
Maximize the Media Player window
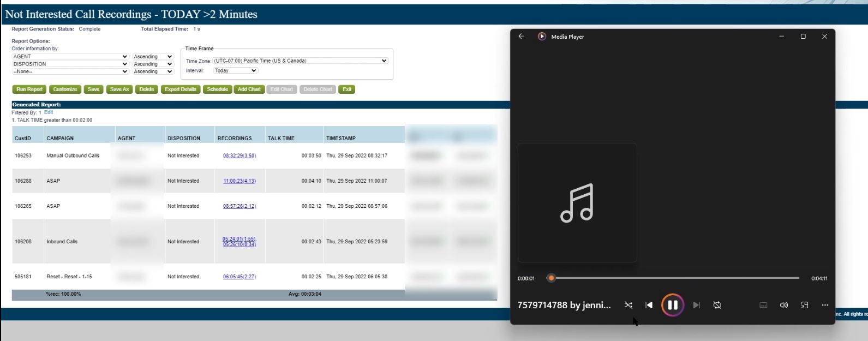[x=803, y=37]
